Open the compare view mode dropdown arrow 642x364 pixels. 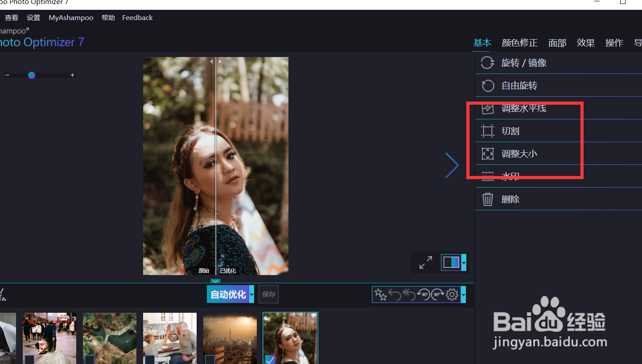(x=464, y=262)
